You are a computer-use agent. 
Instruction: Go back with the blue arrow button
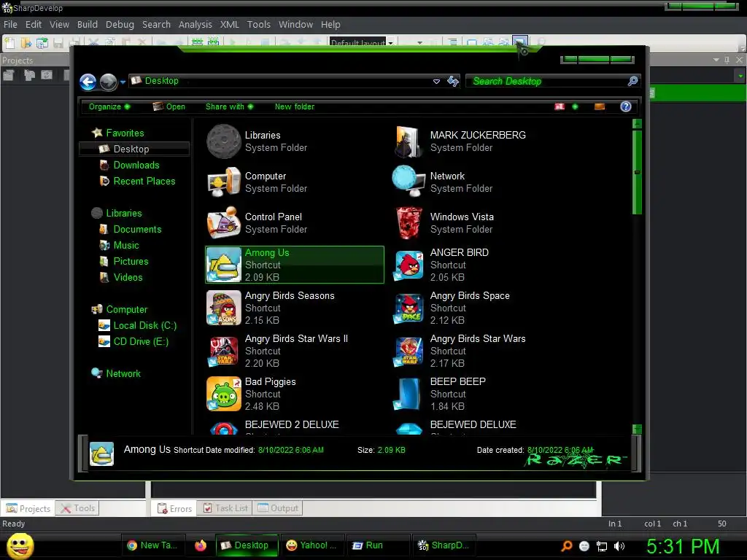[x=88, y=82]
